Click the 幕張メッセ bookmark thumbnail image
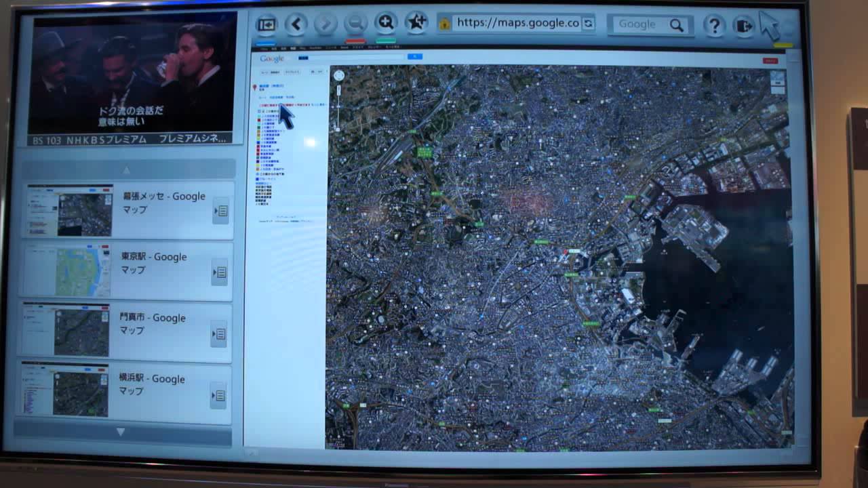The width and height of the screenshot is (868, 488). coord(71,211)
